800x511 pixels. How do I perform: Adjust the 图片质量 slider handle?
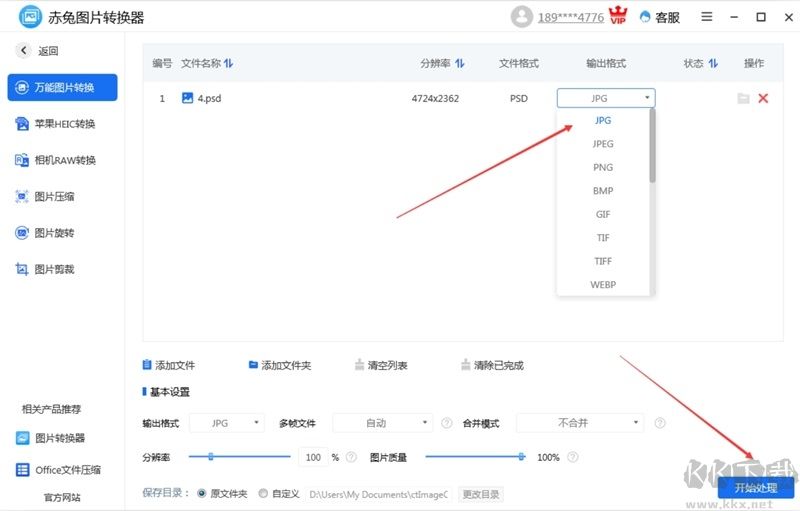pyautogui.click(x=521, y=456)
